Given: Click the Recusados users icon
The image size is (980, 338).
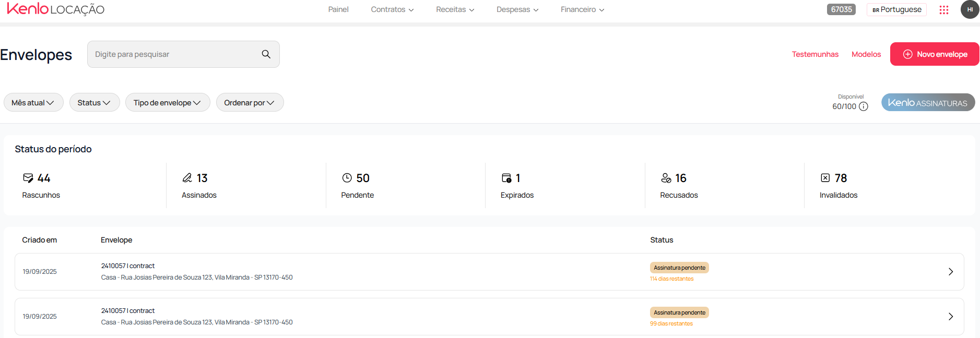Looking at the screenshot, I should [666, 178].
